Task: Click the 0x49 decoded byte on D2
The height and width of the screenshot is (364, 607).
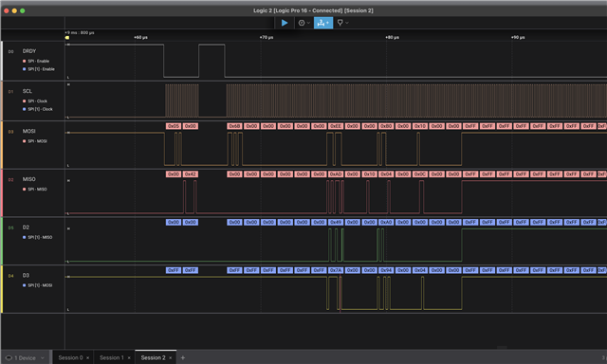Action: coord(336,223)
